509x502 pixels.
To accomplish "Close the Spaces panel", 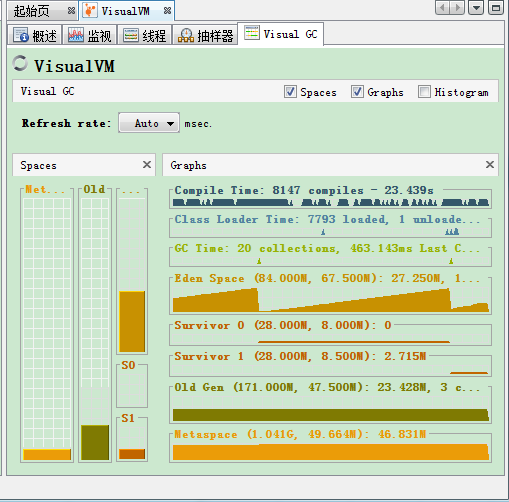I will (x=147, y=164).
